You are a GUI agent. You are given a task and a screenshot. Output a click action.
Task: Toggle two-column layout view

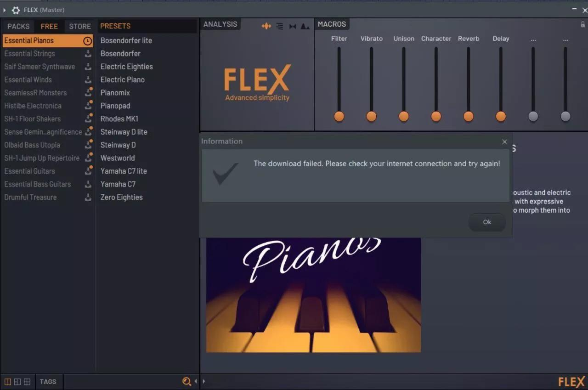tap(17, 382)
